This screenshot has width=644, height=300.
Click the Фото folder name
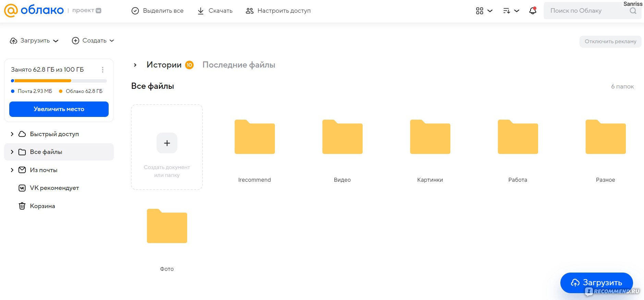tap(167, 269)
